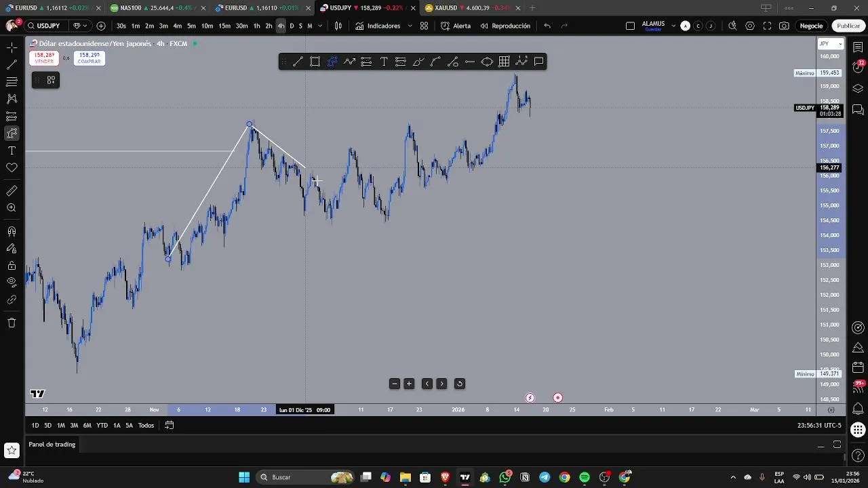Toggle the date range calendar icon
868x488 pixels.
(x=170, y=425)
